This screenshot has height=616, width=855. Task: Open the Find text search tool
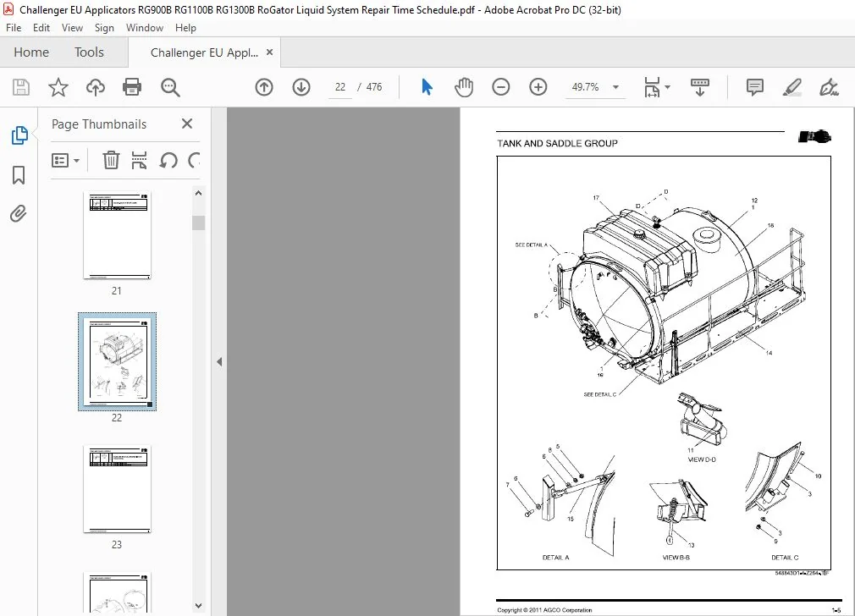[x=170, y=87]
